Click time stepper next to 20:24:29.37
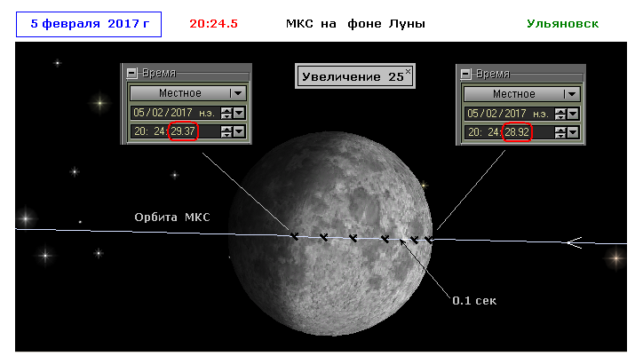Screen dimensions: 643x364 point(226,131)
